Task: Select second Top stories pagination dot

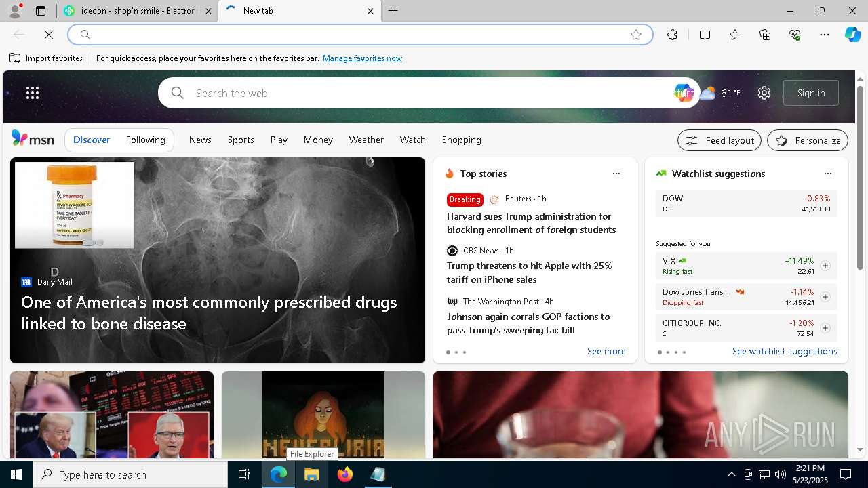Action: point(456,352)
